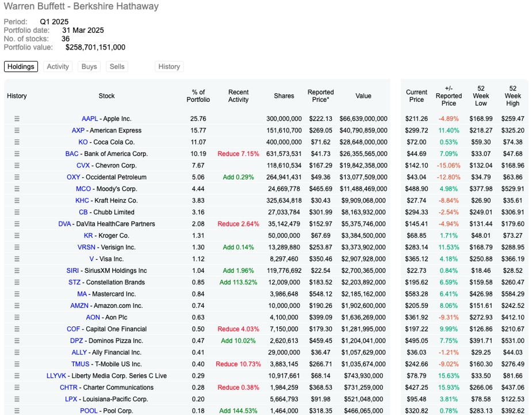Click history icon in Pool Corp. row
532x415 pixels.
[x=17, y=410]
